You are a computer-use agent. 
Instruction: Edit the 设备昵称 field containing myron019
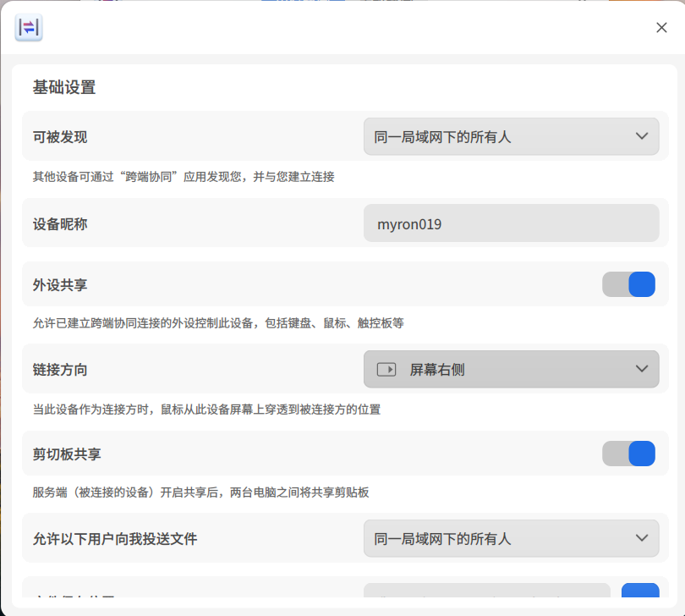pos(511,223)
